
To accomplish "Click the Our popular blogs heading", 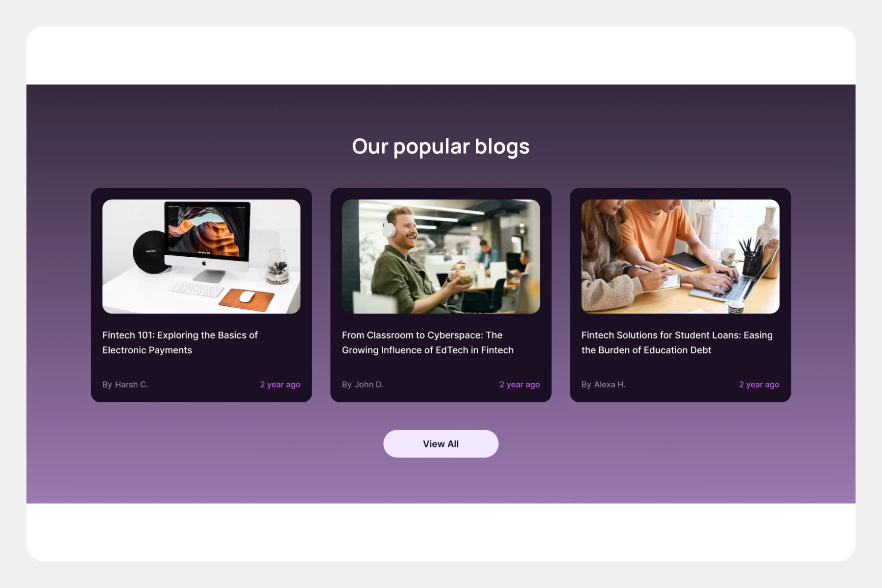I will point(441,147).
